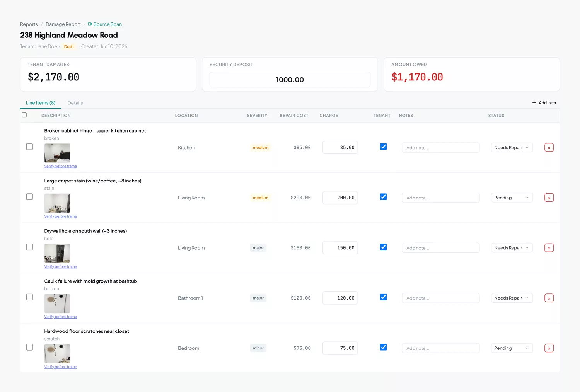This screenshot has width=580, height=392.
Task: Open the Source Scan video link
Action: pyautogui.click(x=105, y=24)
